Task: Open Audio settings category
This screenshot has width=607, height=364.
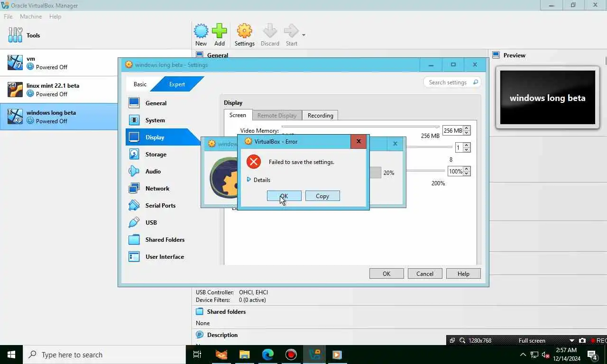Action: 153,171
